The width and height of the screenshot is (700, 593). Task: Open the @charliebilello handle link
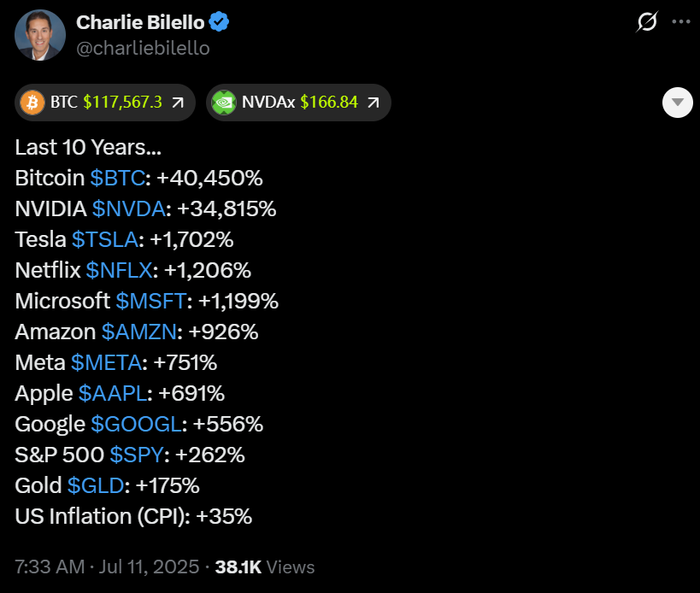click(x=143, y=48)
